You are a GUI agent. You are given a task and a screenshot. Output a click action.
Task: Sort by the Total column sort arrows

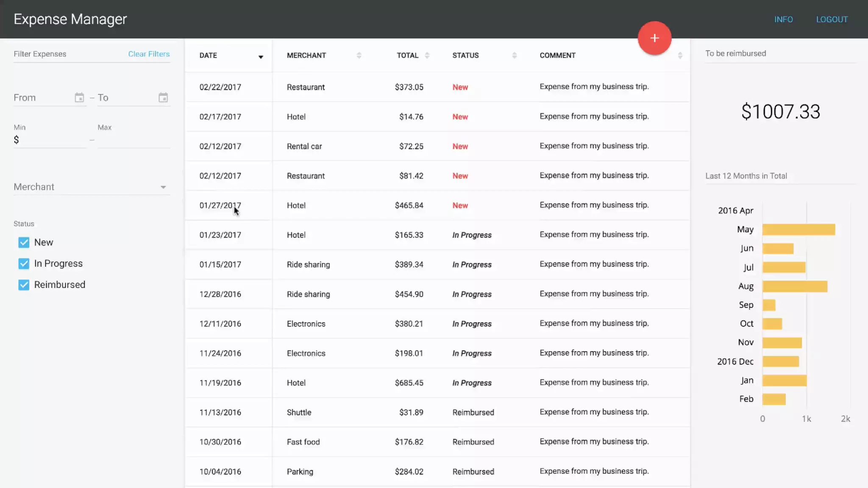coord(427,55)
